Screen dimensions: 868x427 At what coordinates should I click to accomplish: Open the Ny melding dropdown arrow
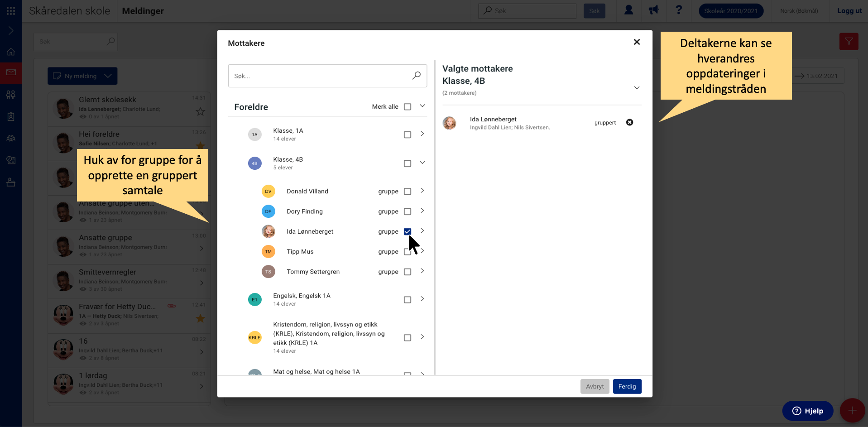tap(108, 76)
